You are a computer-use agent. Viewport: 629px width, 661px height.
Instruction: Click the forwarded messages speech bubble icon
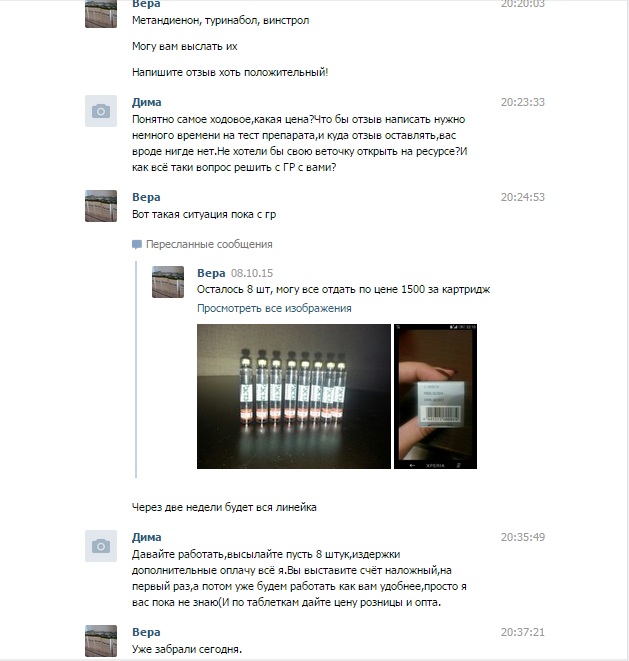click(x=137, y=245)
